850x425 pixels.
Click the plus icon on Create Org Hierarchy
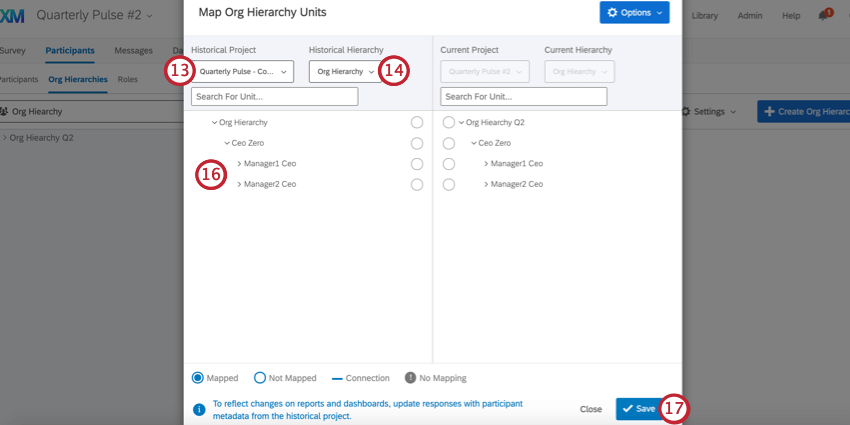[x=769, y=111]
